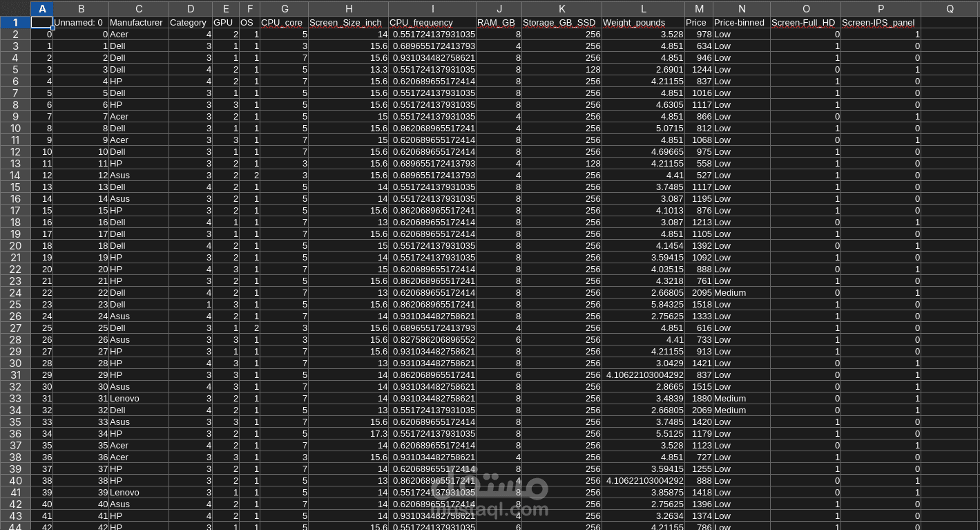This screenshot has height=530, width=980.
Task: Click the empty active cell A1
Action: pos(42,22)
